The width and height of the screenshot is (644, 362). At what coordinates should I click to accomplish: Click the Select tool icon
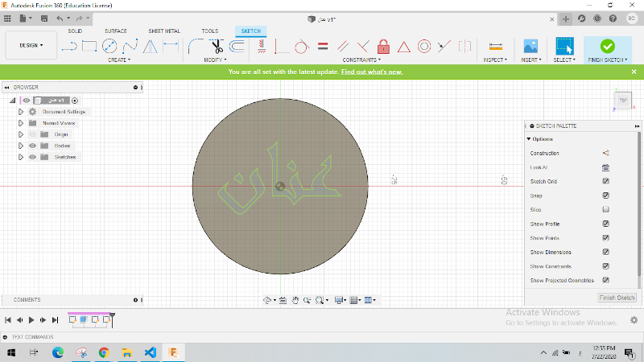click(565, 47)
